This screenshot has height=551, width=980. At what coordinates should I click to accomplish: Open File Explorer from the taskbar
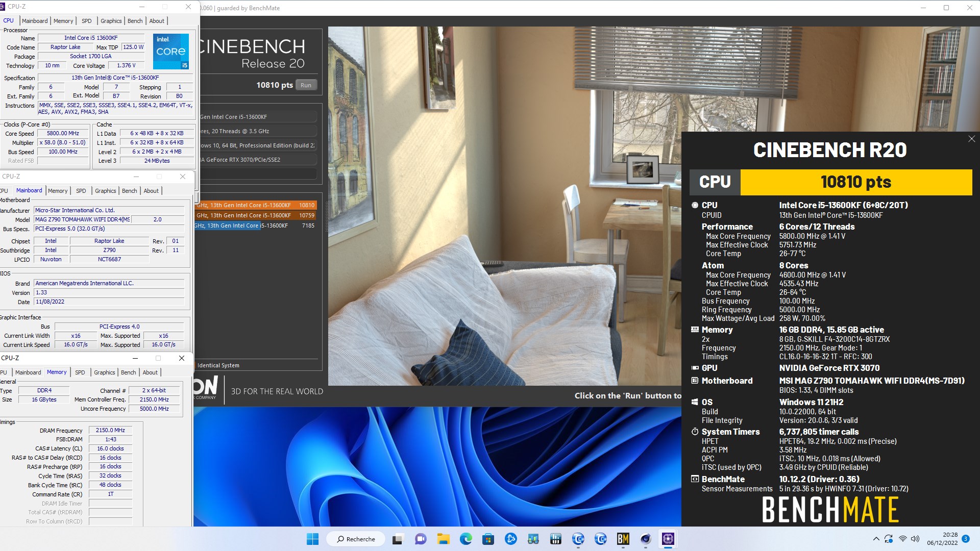(443, 539)
